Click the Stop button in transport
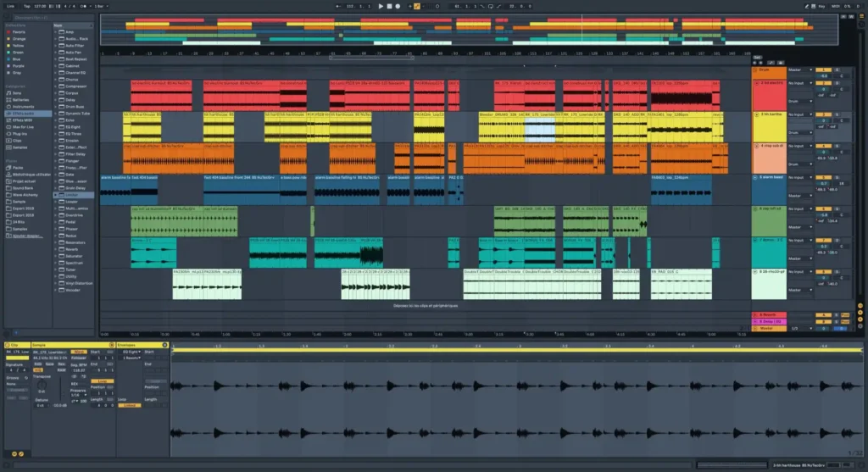This screenshot has width=868, height=472. (389, 6)
